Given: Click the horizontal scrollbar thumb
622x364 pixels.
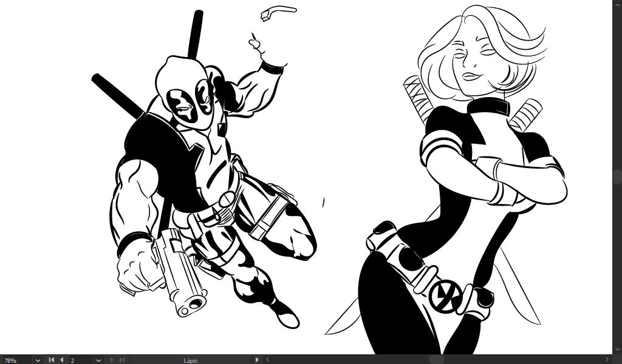Looking at the screenshot, I should pos(436,359).
